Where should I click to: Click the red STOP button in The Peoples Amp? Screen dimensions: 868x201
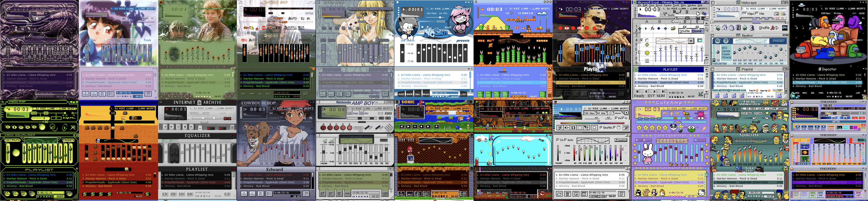580,28
